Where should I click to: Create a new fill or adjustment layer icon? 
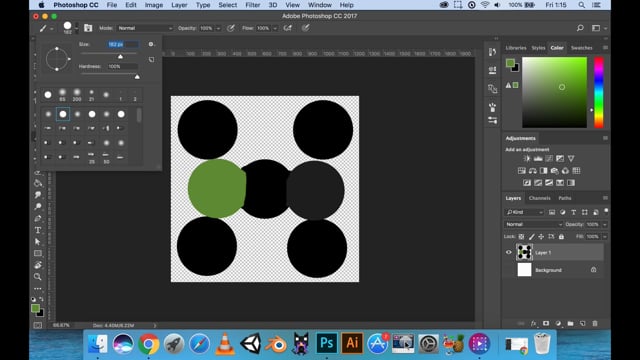pyautogui.click(x=558, y=323)
